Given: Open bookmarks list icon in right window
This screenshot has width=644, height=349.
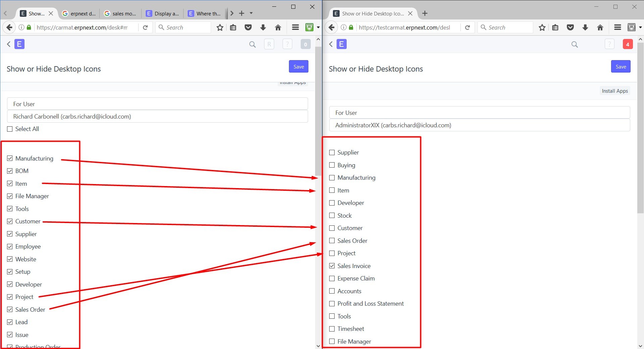Looking at the screenshot, I should coord(555,28).
